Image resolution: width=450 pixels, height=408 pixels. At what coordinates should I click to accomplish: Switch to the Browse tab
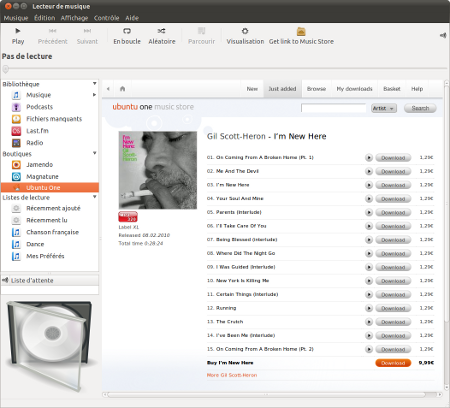tap(316, 89)
